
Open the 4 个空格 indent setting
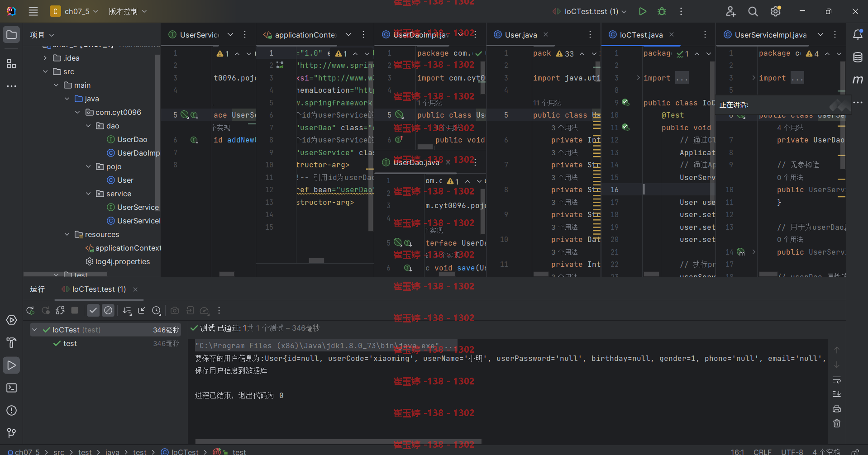point(826,451)
